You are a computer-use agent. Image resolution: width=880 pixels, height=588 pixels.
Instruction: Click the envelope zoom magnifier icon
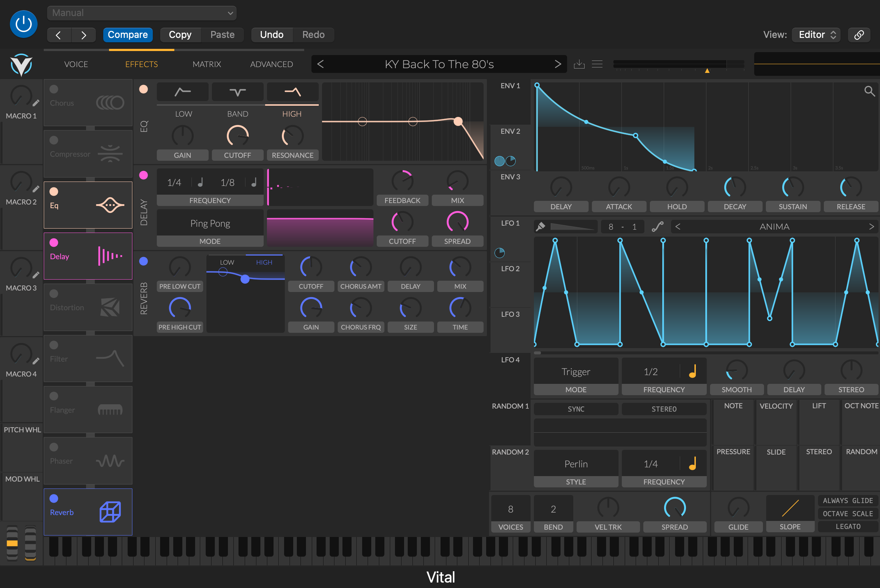tap(869, 91)
